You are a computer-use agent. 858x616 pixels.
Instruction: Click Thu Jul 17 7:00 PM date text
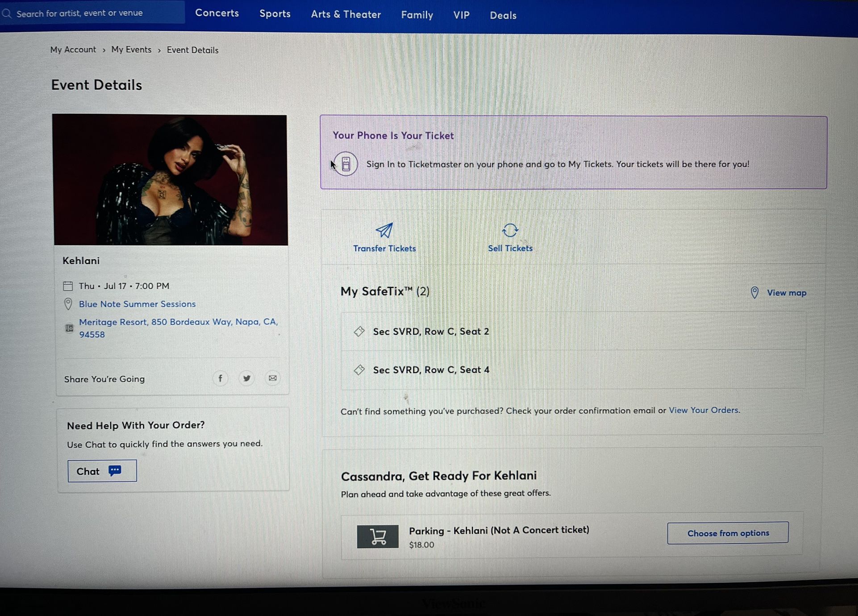[124, 286]
